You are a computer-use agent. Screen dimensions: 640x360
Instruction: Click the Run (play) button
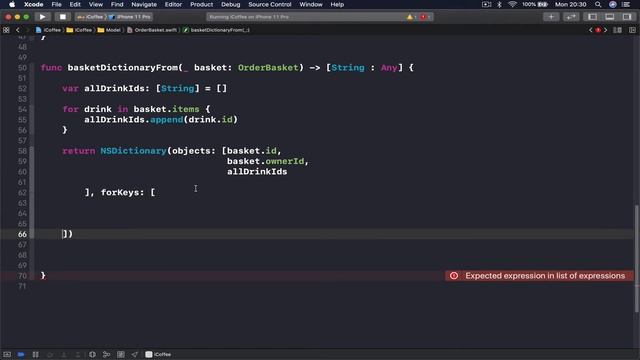click(x=42, y=17)
